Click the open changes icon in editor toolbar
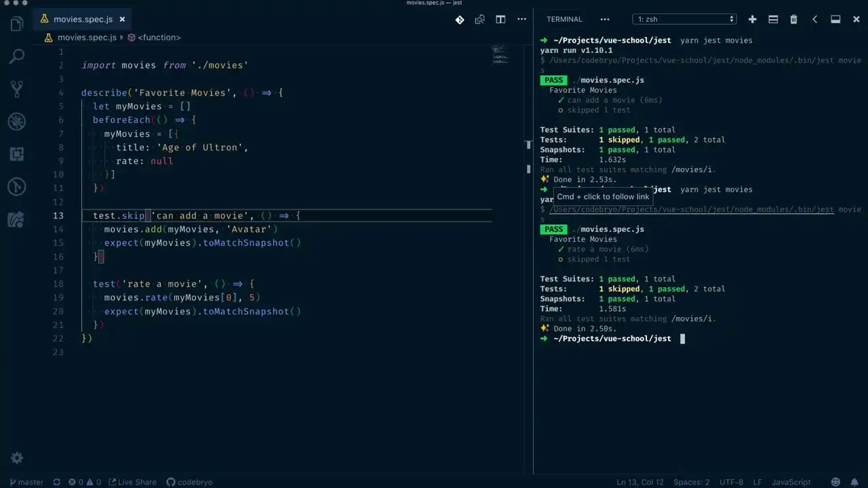The width and height of the screenshot is (868, 488). (x=480, y=20)
